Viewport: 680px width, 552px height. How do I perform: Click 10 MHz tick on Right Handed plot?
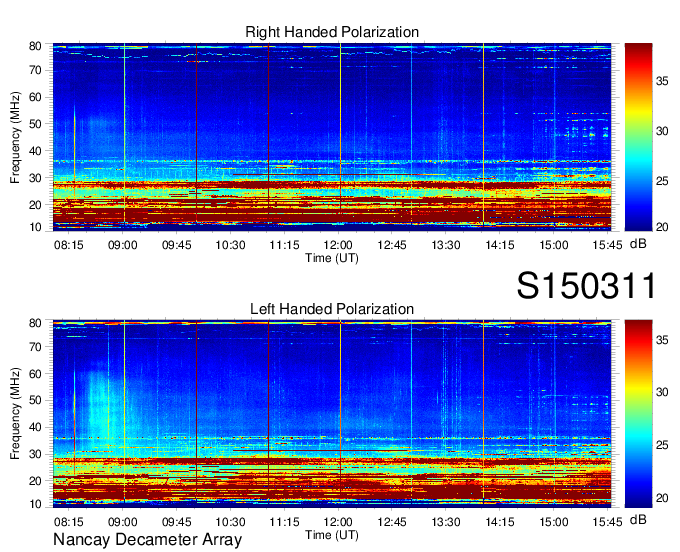click(x=35, y=227)
